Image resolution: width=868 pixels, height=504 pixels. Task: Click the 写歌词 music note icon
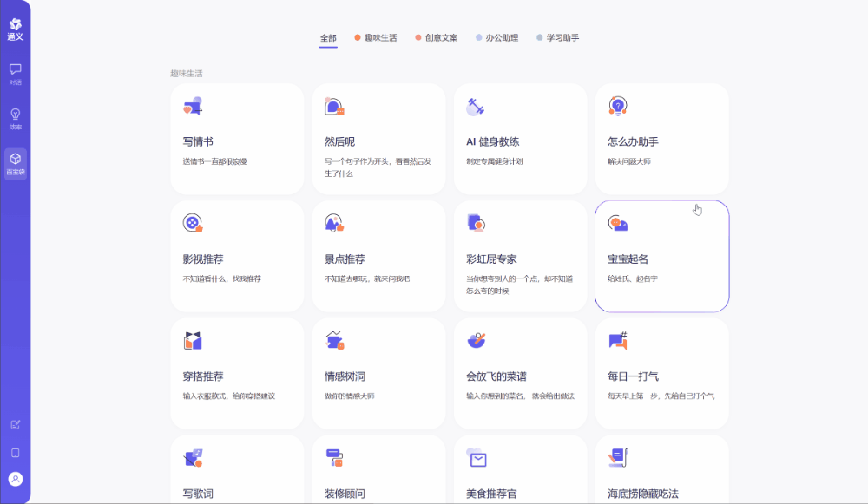[194, 457]
